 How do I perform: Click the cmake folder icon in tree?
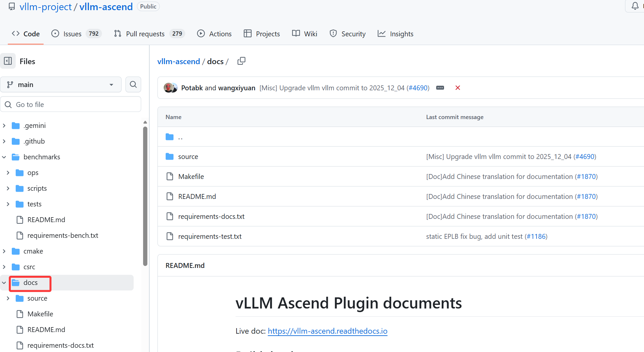pos(16,251)
